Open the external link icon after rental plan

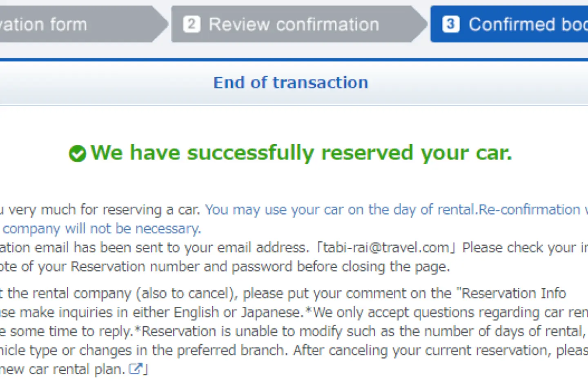pyautogui.click(x=135, y=369)
